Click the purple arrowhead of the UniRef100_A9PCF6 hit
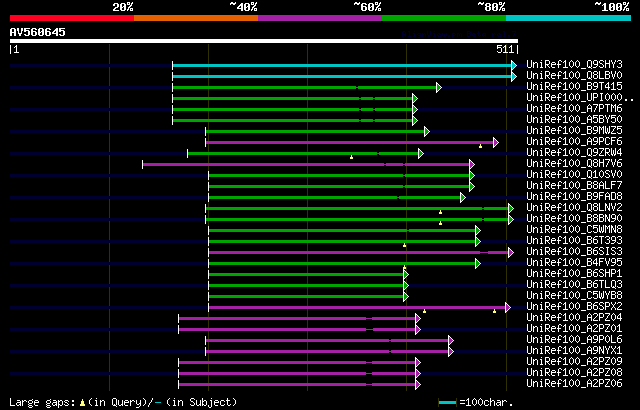The image size is (640, 410). [496, 142]
